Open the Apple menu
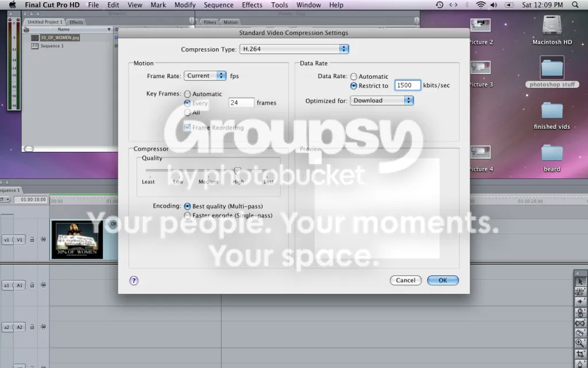Screen dimensions: 588x368 (x=13, y=5)
